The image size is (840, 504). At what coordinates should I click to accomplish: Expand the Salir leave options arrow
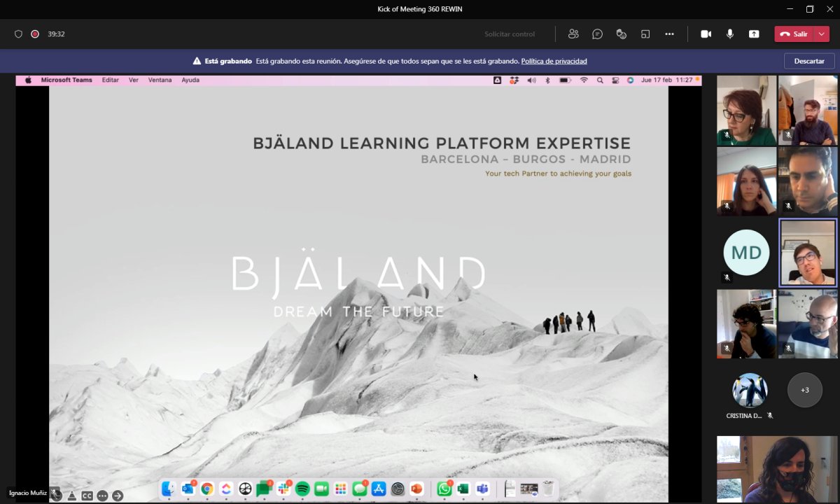822,34
